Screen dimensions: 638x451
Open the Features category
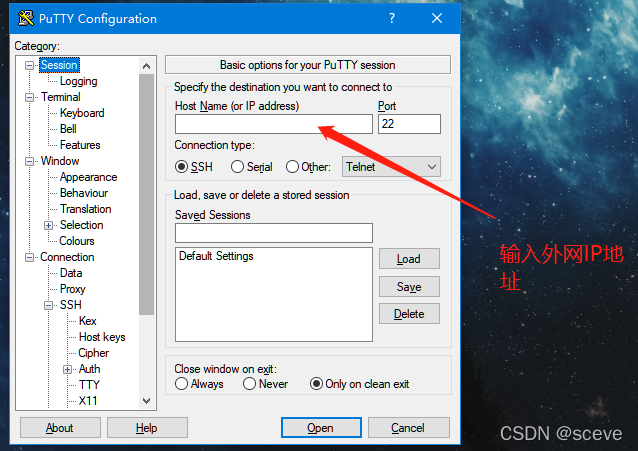point(80,145)
